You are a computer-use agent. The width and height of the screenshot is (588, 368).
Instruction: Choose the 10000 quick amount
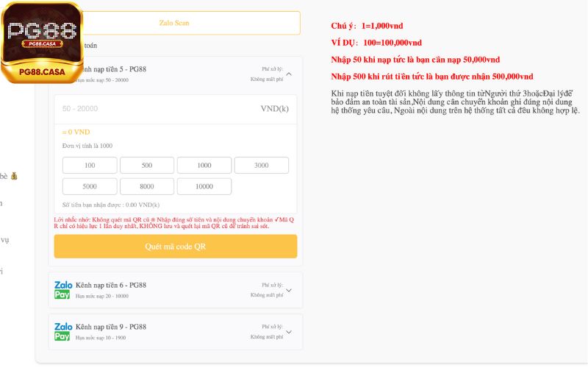204,187
